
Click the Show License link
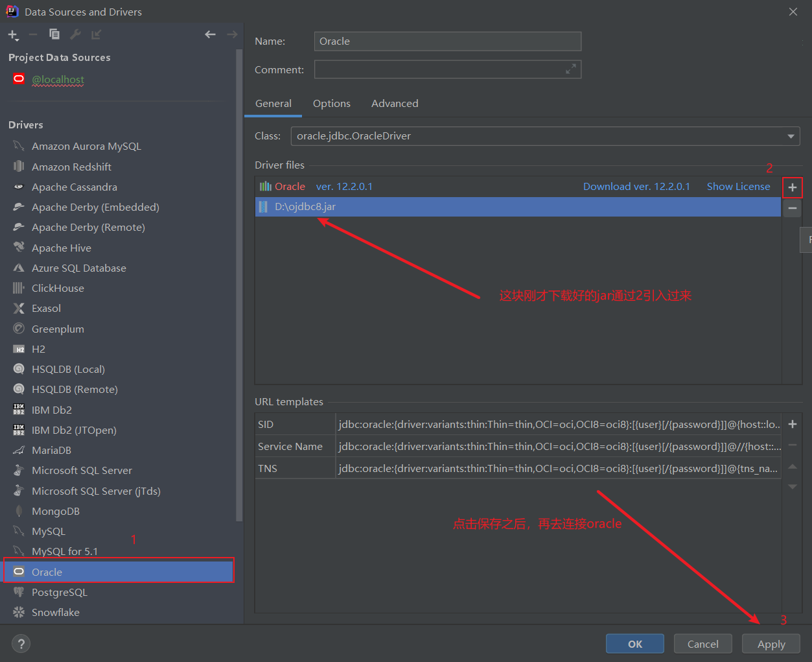[x=738, y=186]
